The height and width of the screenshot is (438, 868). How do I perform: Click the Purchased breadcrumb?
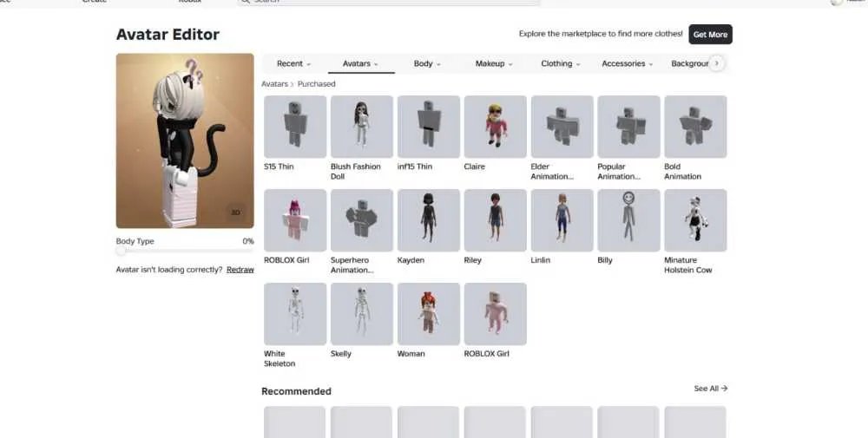tap(317, 84)
